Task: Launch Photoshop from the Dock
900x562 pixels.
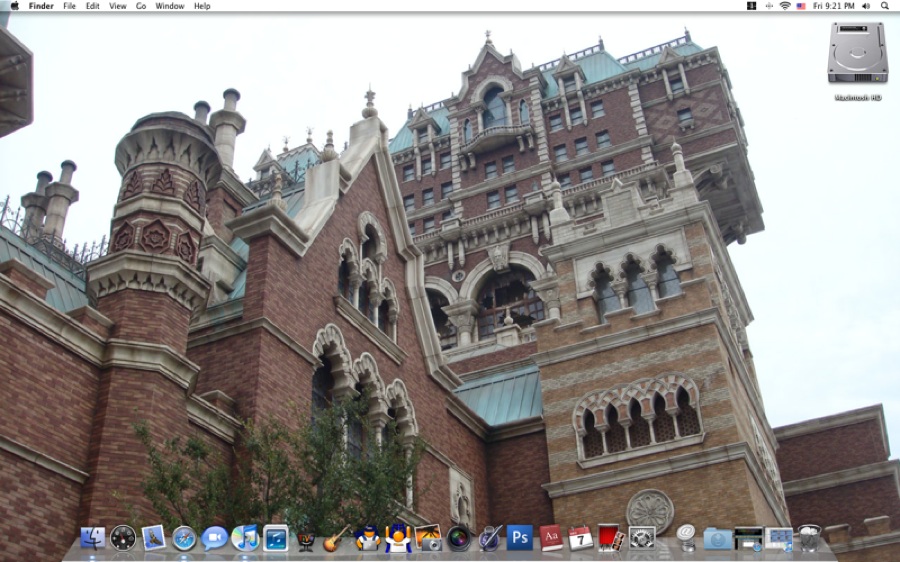Action: click(x=520, y=538)
